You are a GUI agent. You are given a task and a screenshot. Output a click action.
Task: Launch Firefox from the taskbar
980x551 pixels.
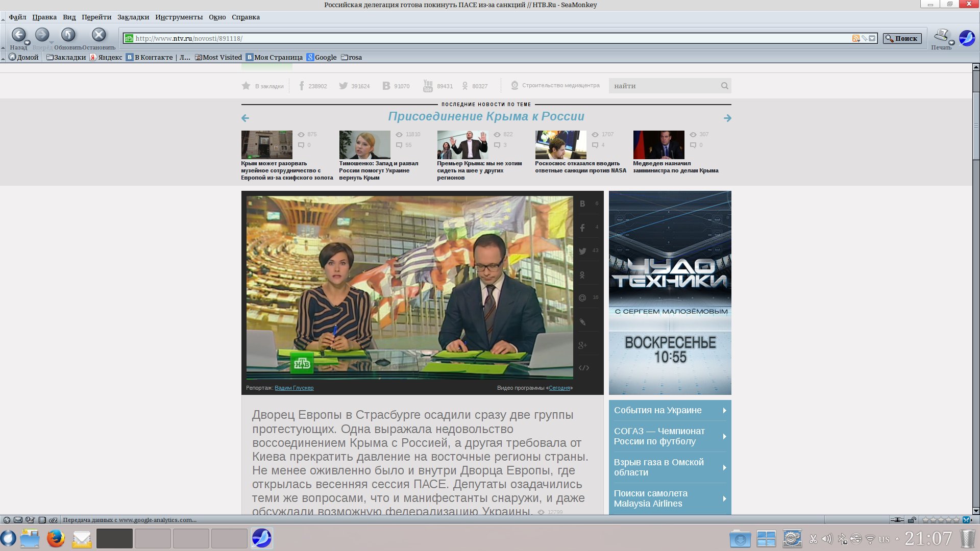[56, 538]
